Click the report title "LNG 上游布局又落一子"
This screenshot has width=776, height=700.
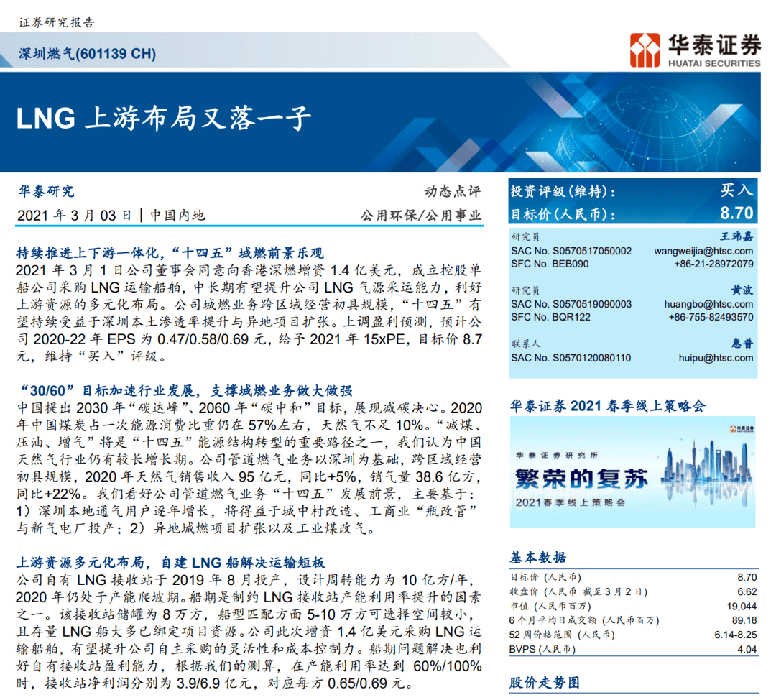(x=164, y=119)
